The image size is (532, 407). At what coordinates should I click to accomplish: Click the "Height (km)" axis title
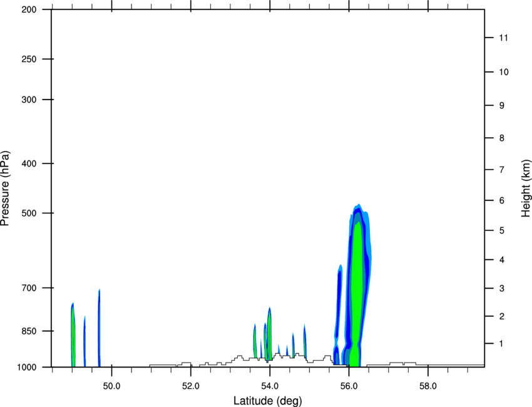pos(526,188)
